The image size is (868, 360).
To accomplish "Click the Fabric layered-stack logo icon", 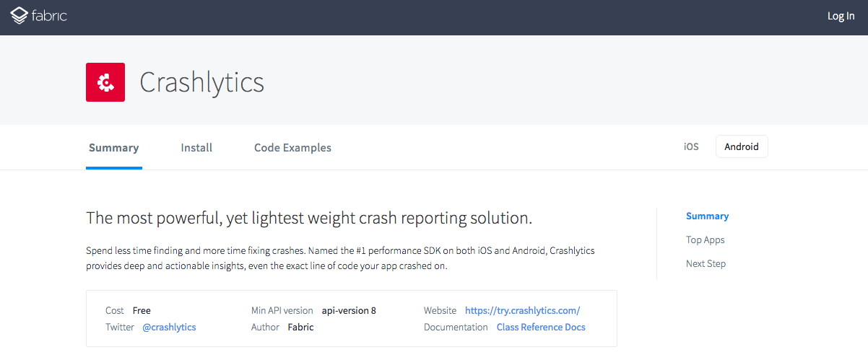I will pyautogui.click(x=19, y=16).
